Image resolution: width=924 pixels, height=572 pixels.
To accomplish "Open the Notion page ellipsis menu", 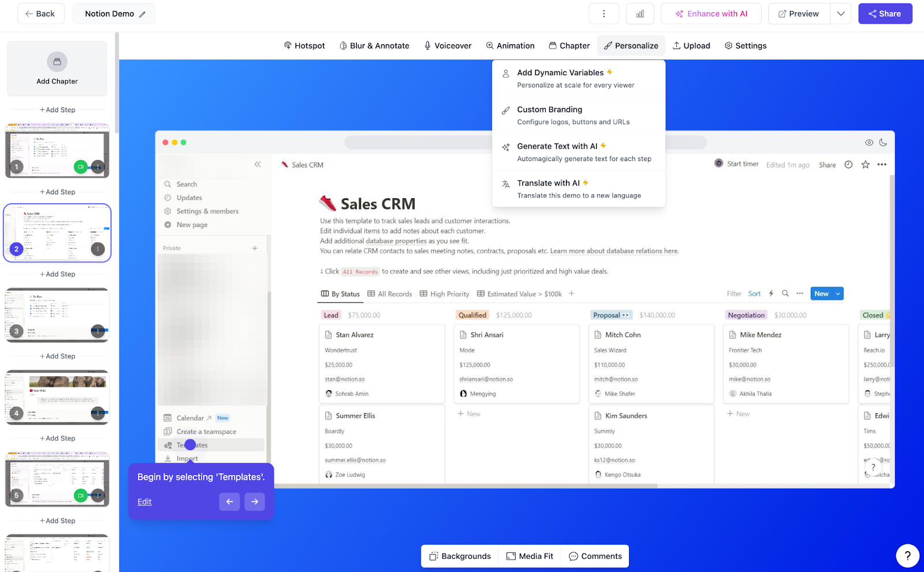I will point(882,165).
